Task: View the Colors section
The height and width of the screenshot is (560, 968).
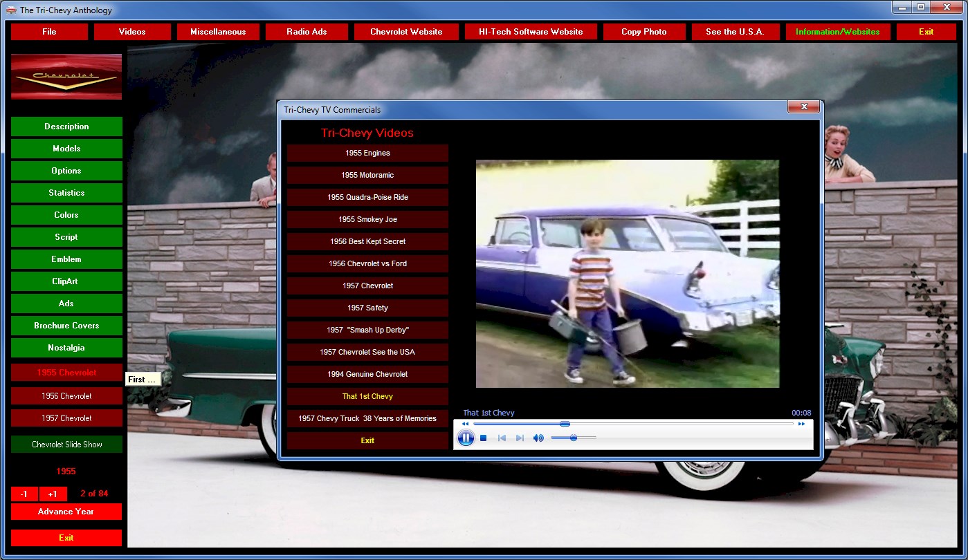Action: pos(66,215)
